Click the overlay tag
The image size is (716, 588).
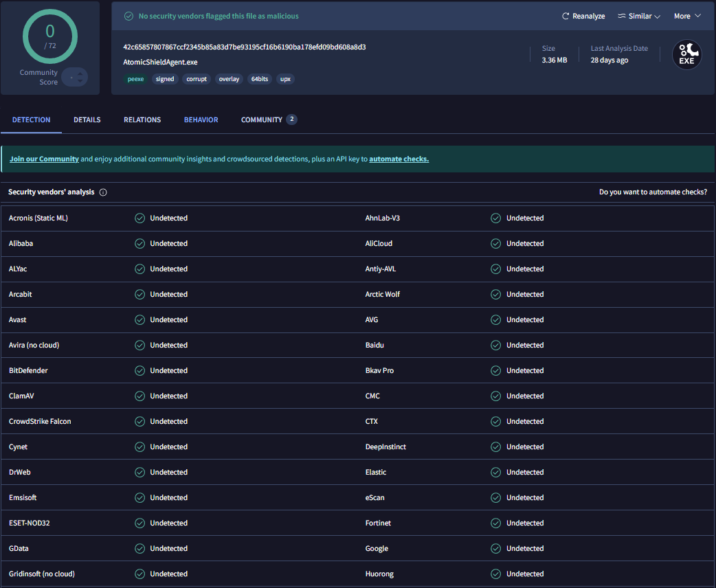coord(229,79)
